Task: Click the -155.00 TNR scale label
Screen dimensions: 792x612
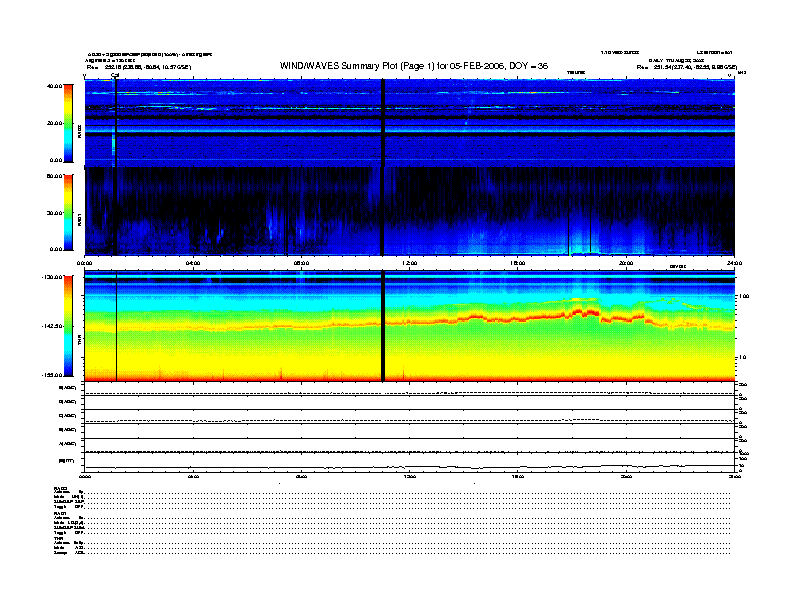Action: (x=52, y=375)
